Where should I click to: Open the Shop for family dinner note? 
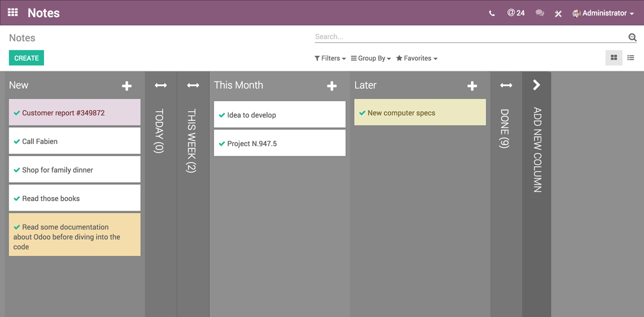click(75, 170)
